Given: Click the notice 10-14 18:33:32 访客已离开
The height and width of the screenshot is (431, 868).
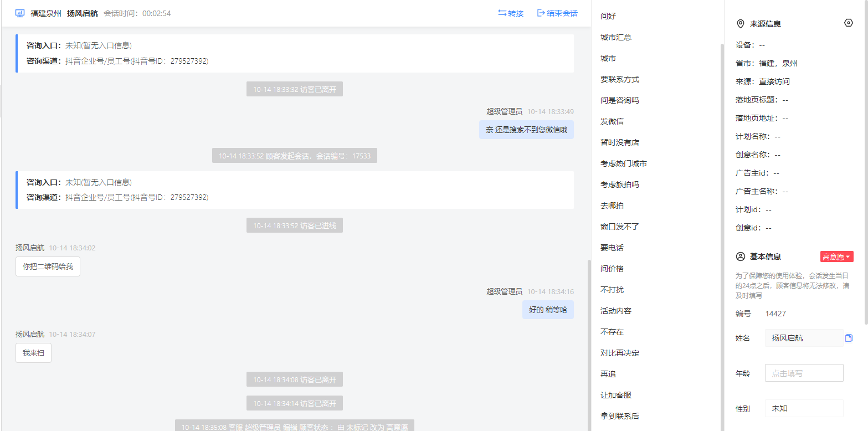Looking at the screenshot, I should tap(295, 89).
